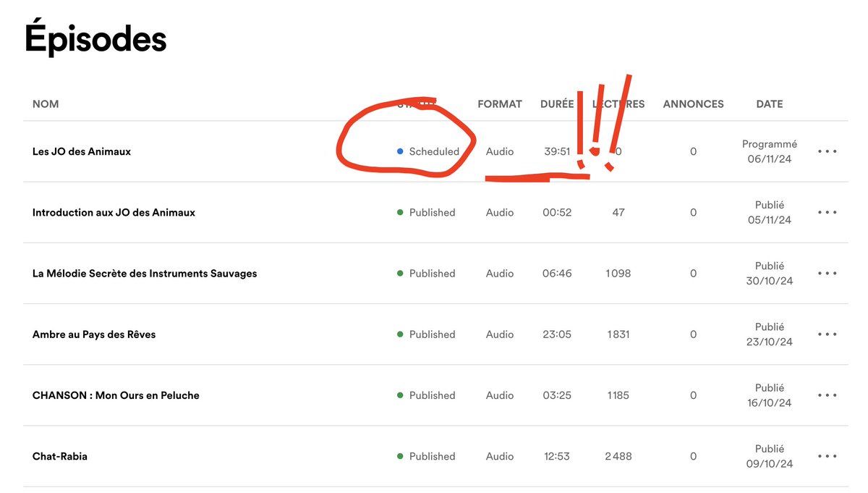Click the duration 03:25
The width and height of the screenshot is (868, 493).
coord(557,395)
